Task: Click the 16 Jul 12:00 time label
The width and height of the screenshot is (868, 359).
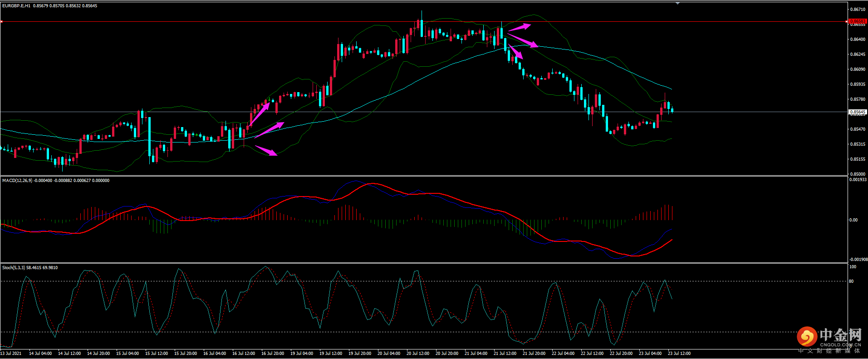Action: pos(244,354)
